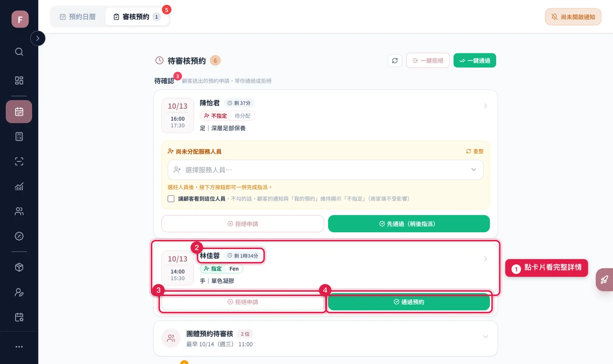613x364 pixels.
Task: Refresh the pending bookings list
Action: [395, 61]
